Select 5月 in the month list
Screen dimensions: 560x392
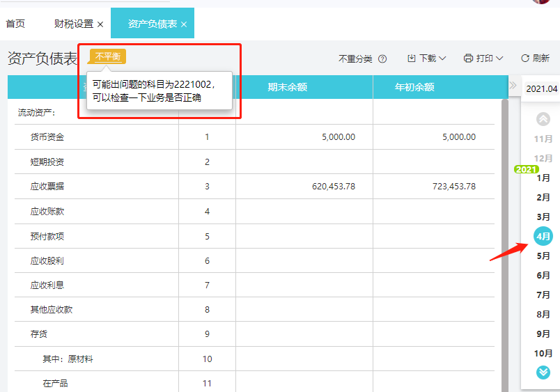pyautogui.click(x=543, y=256)
